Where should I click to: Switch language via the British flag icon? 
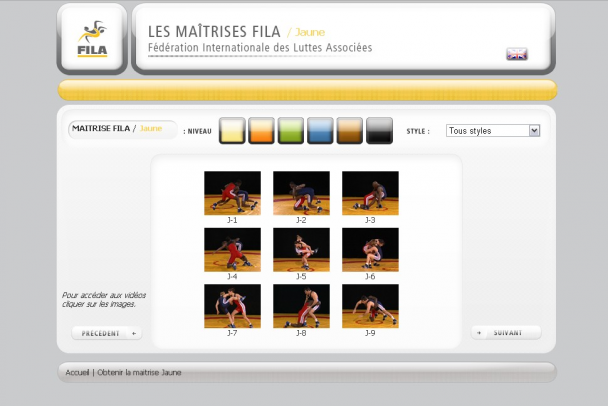[x=517, y=54]
